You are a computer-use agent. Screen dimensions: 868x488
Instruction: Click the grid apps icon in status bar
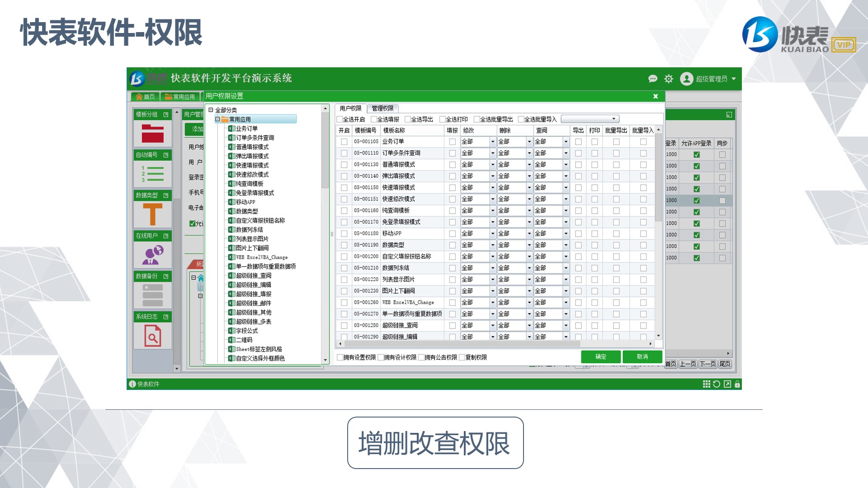coord(706,384)
